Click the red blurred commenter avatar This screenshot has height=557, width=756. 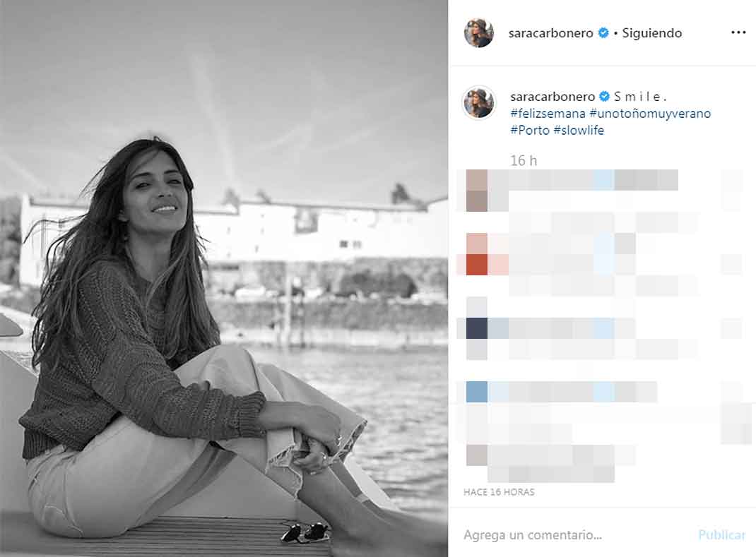pyautogui.click(x=478, y=254)
